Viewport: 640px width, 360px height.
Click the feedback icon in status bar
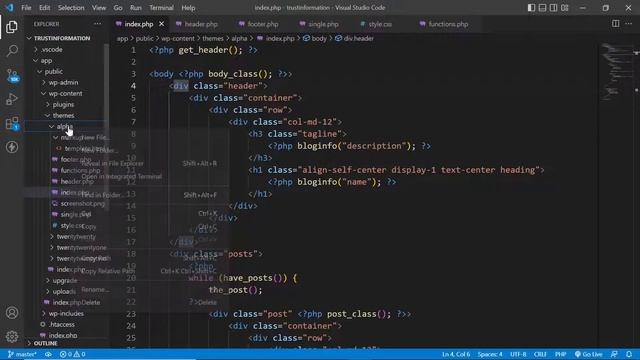point(614,354)
